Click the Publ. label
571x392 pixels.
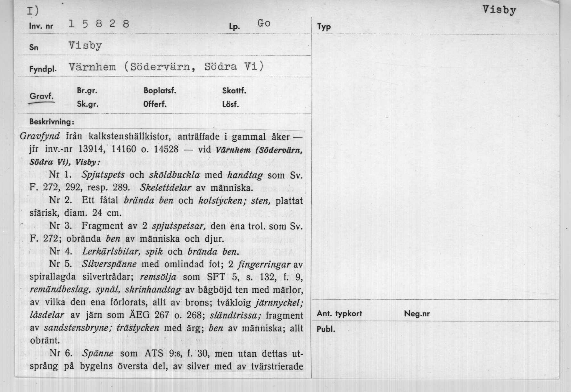(326, 329)
